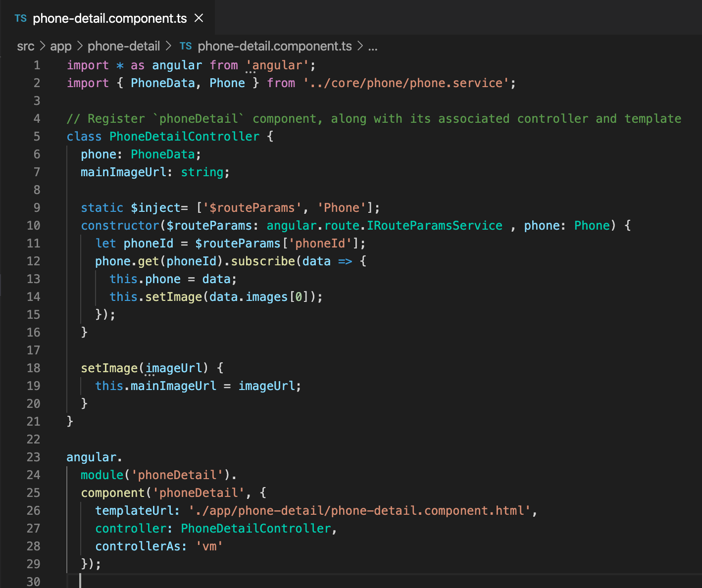The width and height of the screenshot is (702, 588).
Task: Click the TS file icon in the breadcrumb bar
Action: pos(186,46)
